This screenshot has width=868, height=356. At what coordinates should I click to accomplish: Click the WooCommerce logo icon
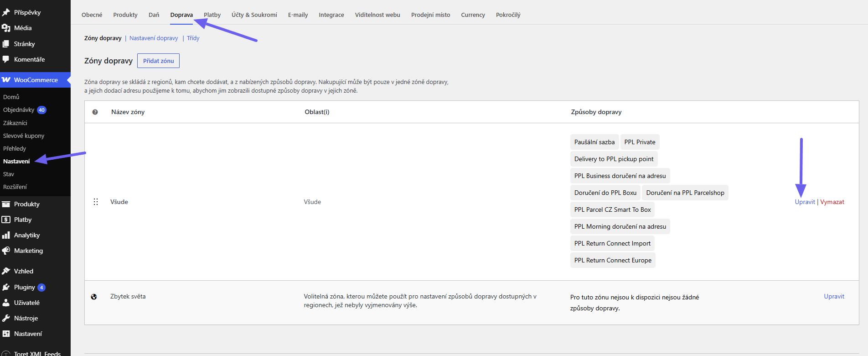pos(6,80)
